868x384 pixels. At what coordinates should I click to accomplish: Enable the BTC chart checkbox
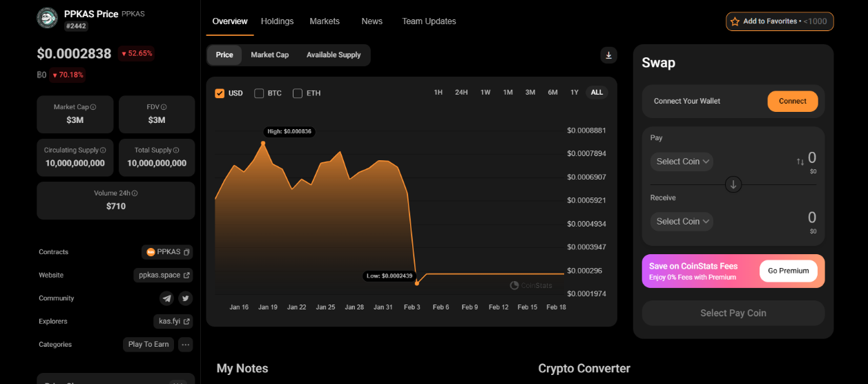259,93
